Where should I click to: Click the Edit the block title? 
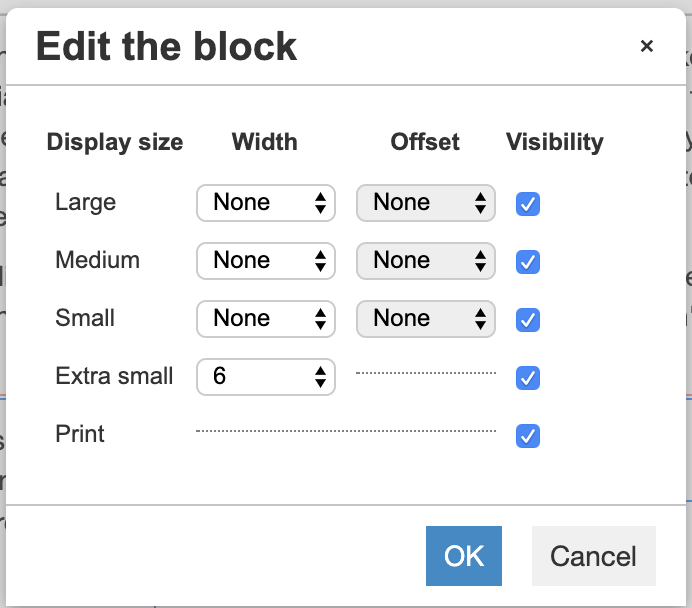(166, 46)
